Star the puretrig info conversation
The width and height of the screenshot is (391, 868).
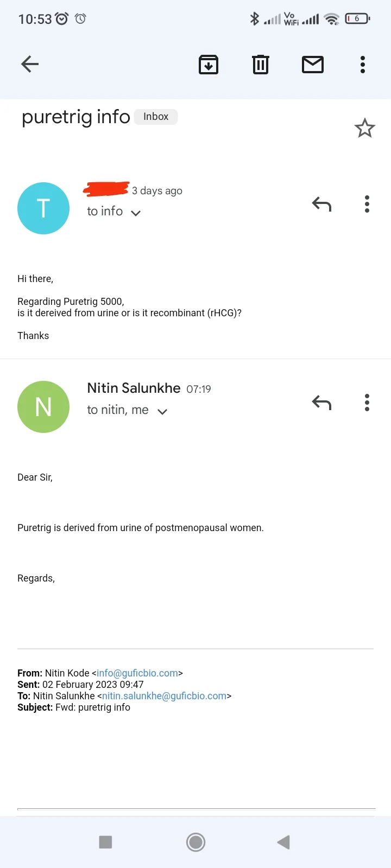365,129
